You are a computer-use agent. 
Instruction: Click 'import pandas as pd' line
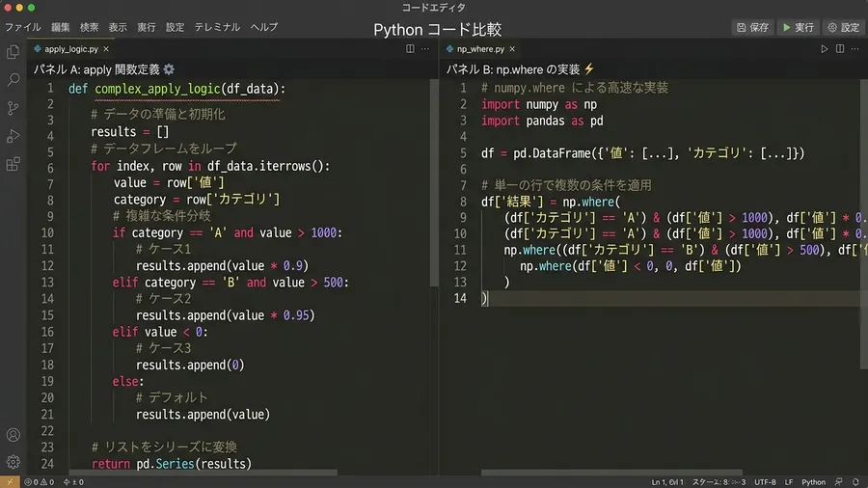pos(542,121)
